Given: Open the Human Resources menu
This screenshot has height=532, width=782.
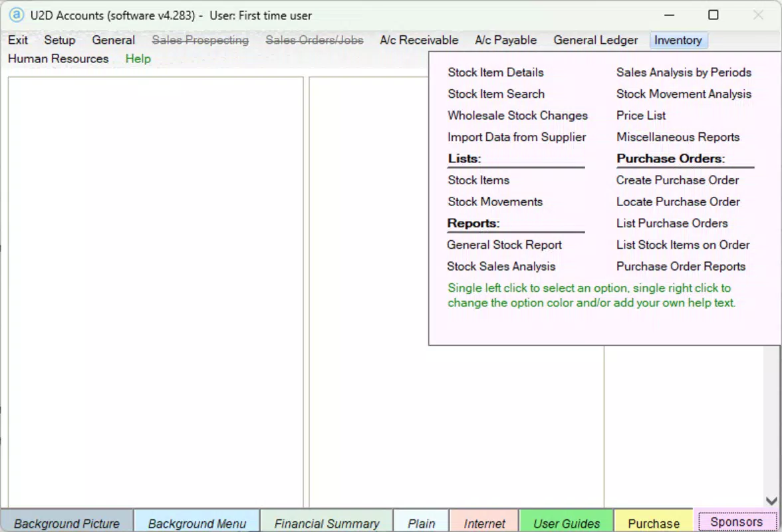Looking at the screenshot, I should pos(59,59).
